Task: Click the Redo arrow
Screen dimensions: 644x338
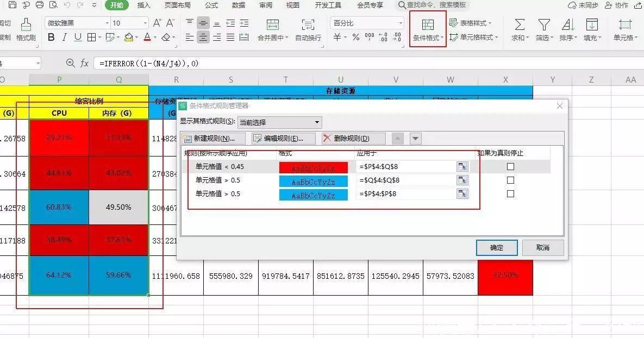Action: pos(80,5)
